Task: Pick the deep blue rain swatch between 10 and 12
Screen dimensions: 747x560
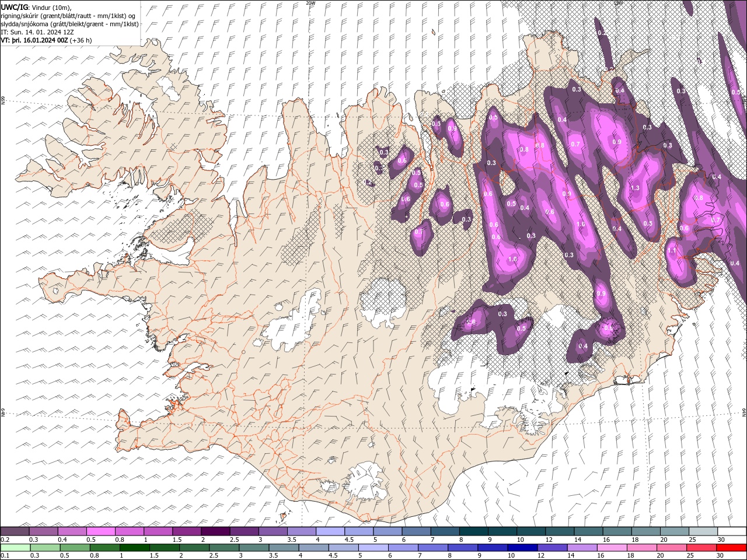Action: (522, 548)
